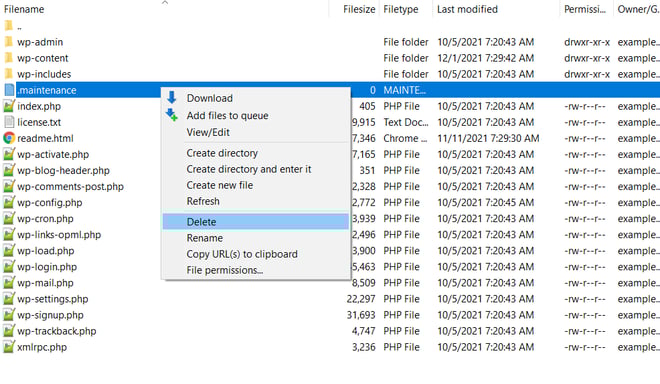660x384 pixels.
Task: Click the license.txt document icon
Action: (9, 122)
